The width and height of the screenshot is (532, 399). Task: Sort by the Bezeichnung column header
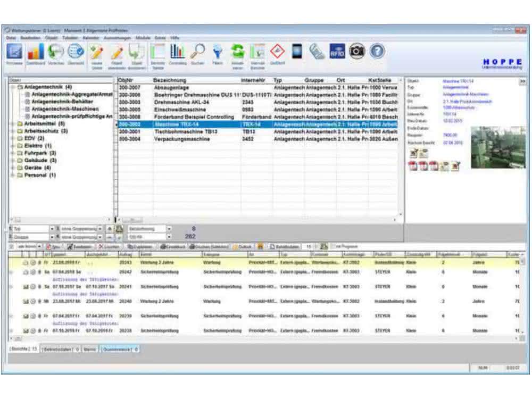(169, 80)
